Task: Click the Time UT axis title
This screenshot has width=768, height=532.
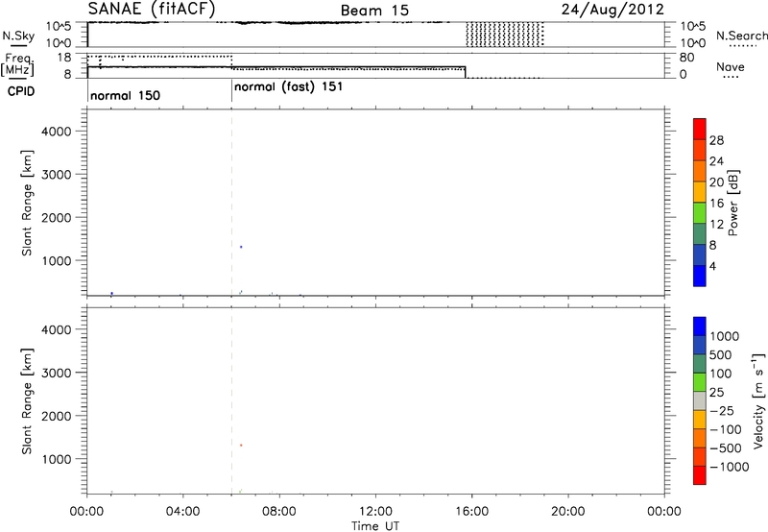Action: (x=375, y=526)
